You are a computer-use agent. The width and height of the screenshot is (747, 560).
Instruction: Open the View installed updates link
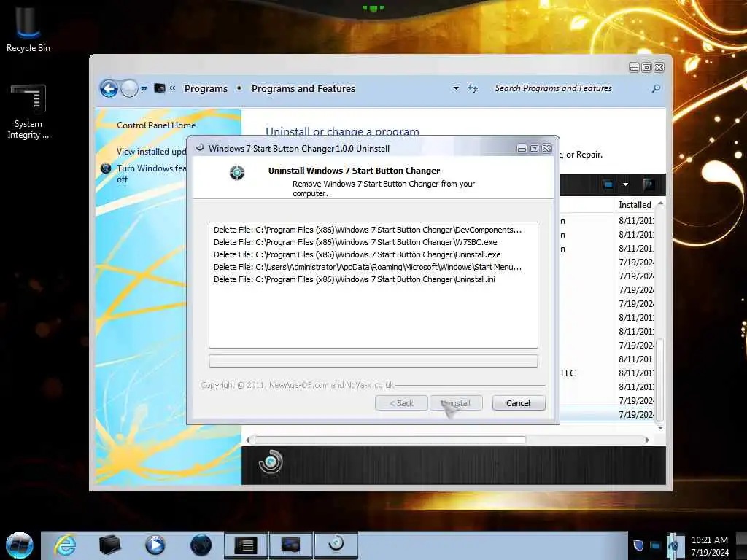[x=152, y=152]
